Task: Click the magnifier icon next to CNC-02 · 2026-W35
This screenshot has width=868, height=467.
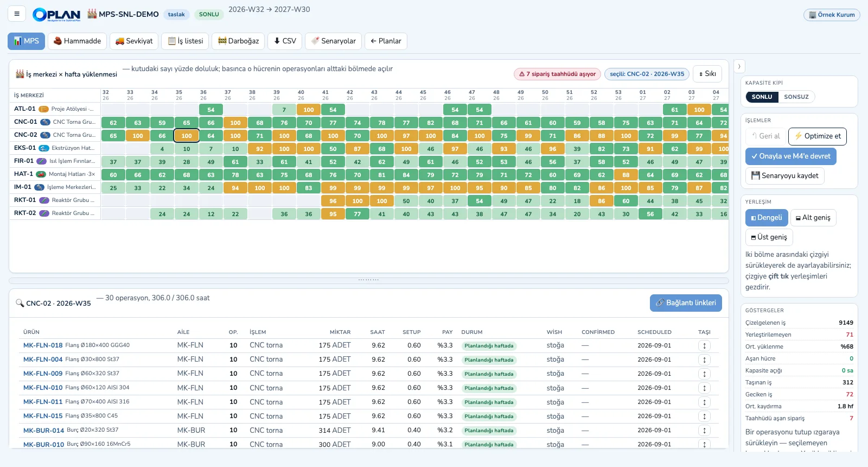Action: (20, 303)
